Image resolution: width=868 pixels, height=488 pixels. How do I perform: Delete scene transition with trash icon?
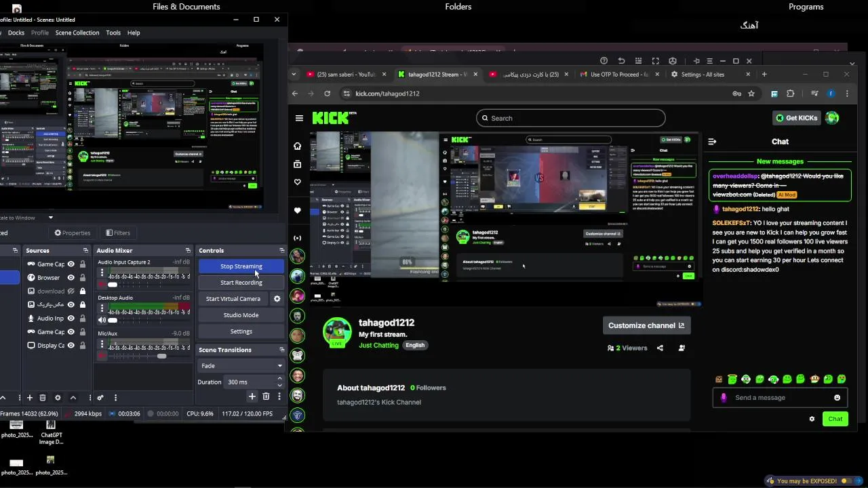(266, 396)
